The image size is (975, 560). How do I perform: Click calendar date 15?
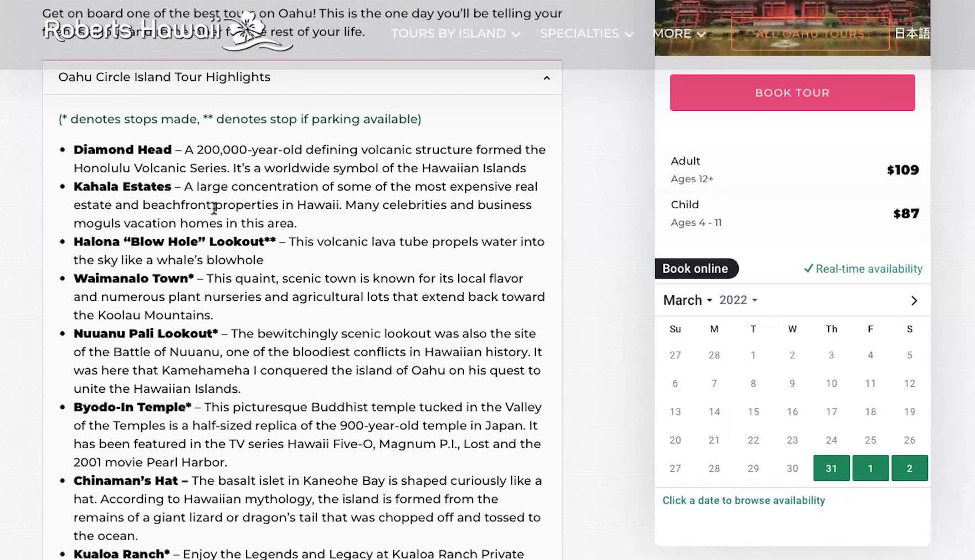pos(753,412)
